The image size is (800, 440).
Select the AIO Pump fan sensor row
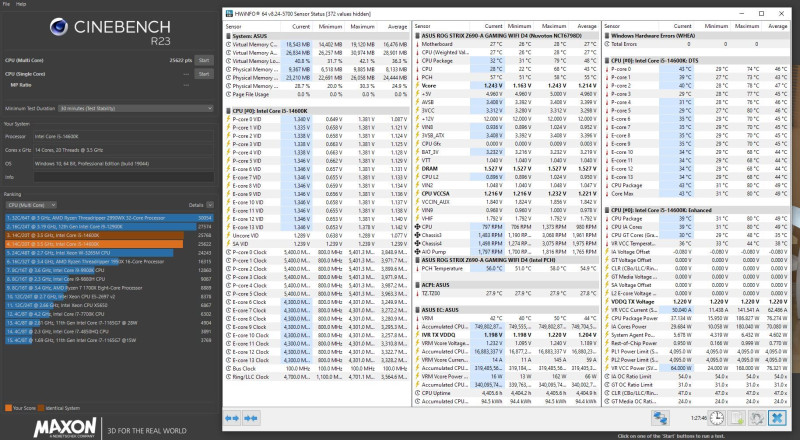tap(506, 252)
